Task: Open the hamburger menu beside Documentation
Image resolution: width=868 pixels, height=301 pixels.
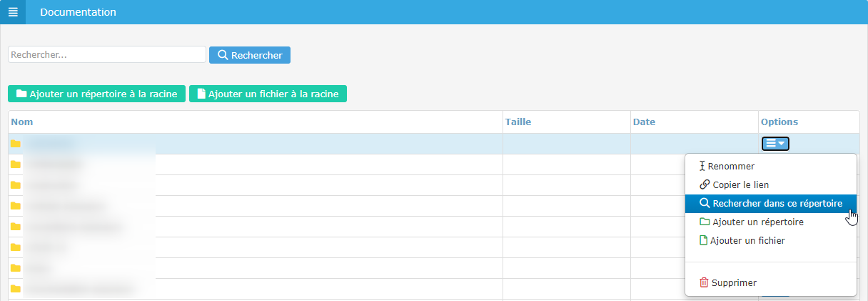Action: pos(13,12)
